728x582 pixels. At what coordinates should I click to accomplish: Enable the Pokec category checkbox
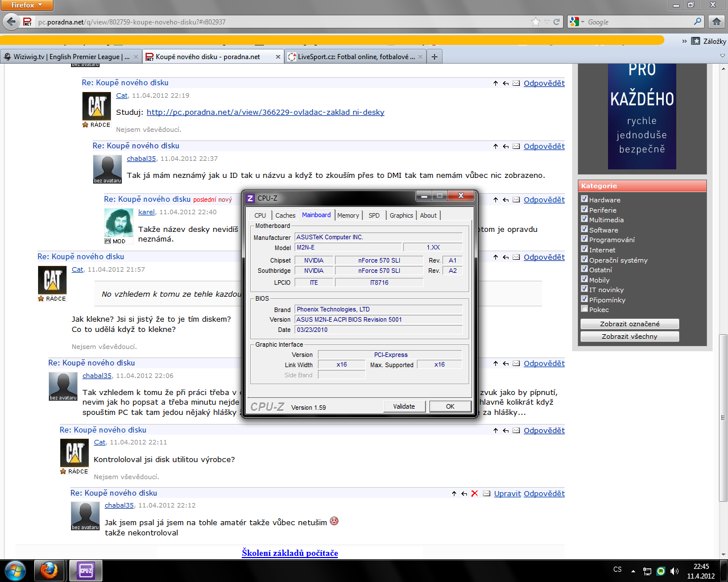click(x=584, y=309)
